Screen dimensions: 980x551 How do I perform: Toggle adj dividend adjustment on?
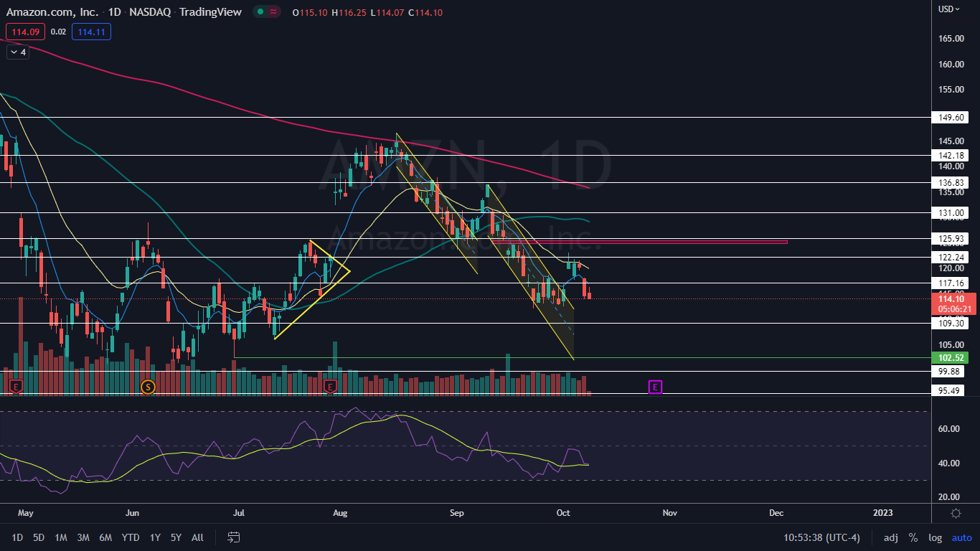890,537
